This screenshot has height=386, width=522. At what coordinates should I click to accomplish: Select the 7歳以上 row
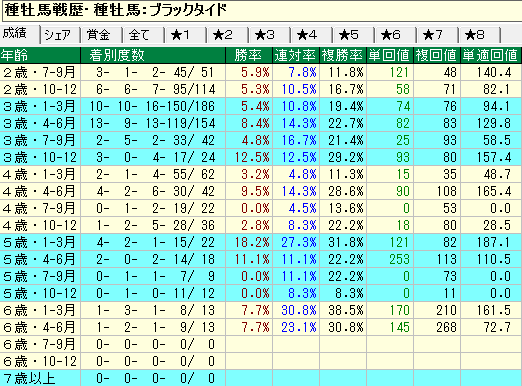click(261, 378)
